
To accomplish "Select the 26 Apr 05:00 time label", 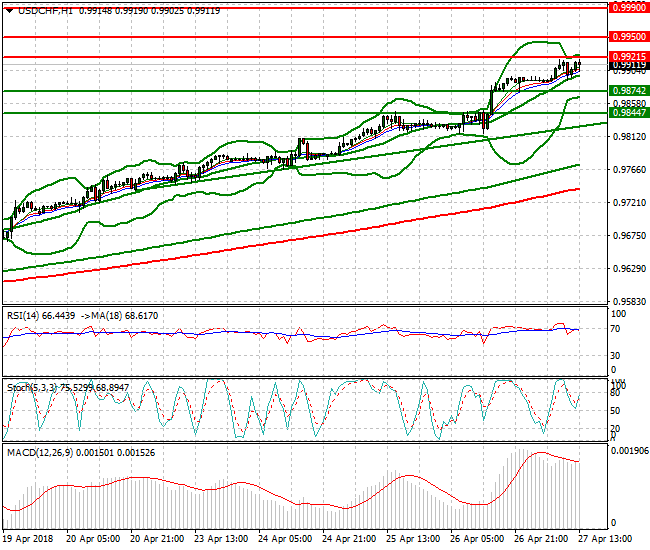I will 477,539.
